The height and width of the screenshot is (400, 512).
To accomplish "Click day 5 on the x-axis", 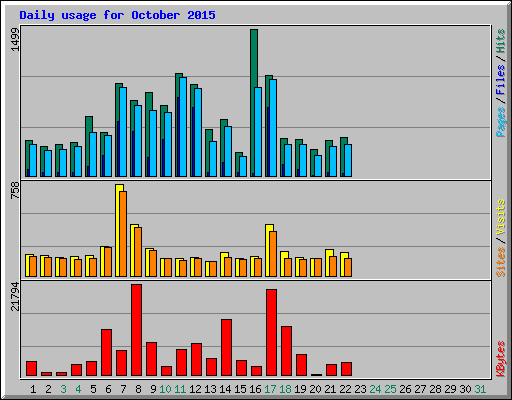I will [x=93, y=389].
